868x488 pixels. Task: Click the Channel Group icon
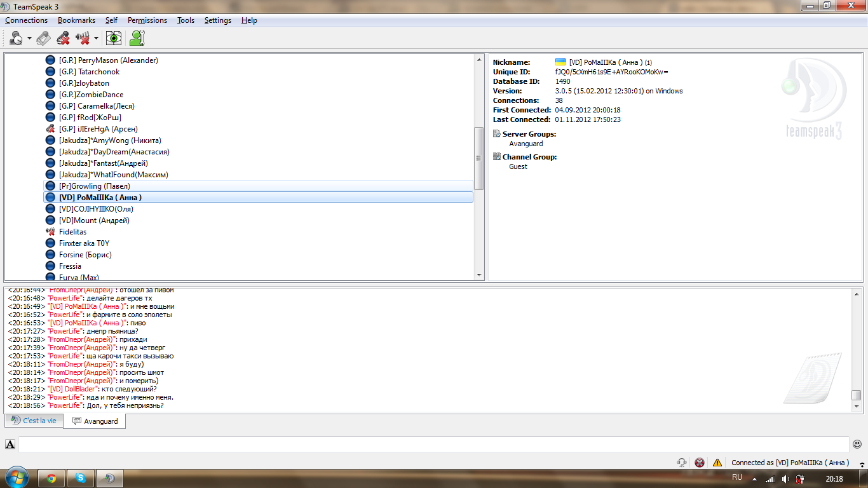(x=497, y=157)
